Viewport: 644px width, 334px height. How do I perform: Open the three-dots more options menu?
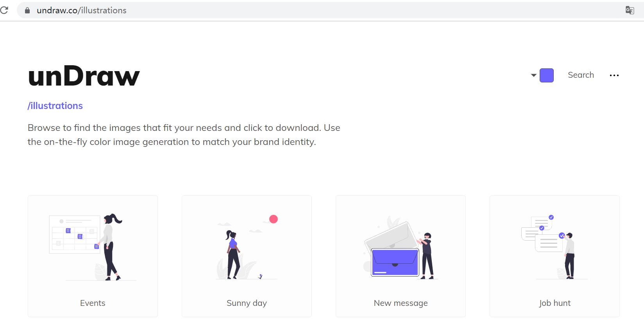tap(614, 75)
